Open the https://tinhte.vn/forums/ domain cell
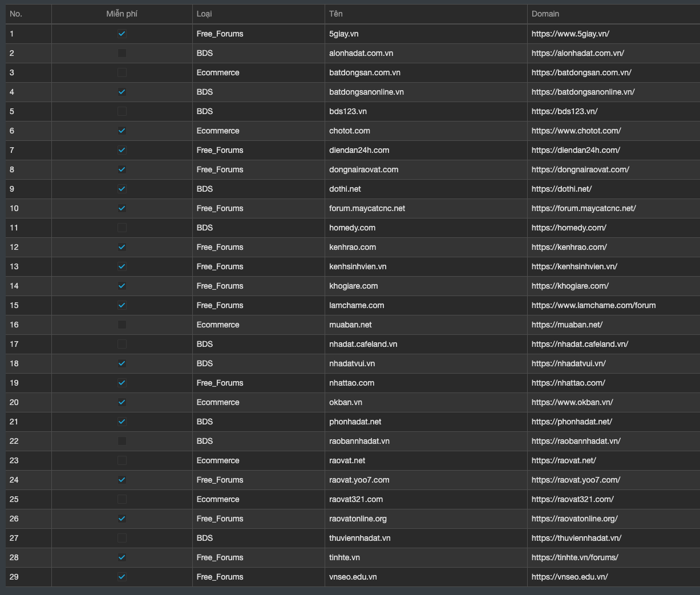Screen dimensions: 700x595 tap(575, 557)
